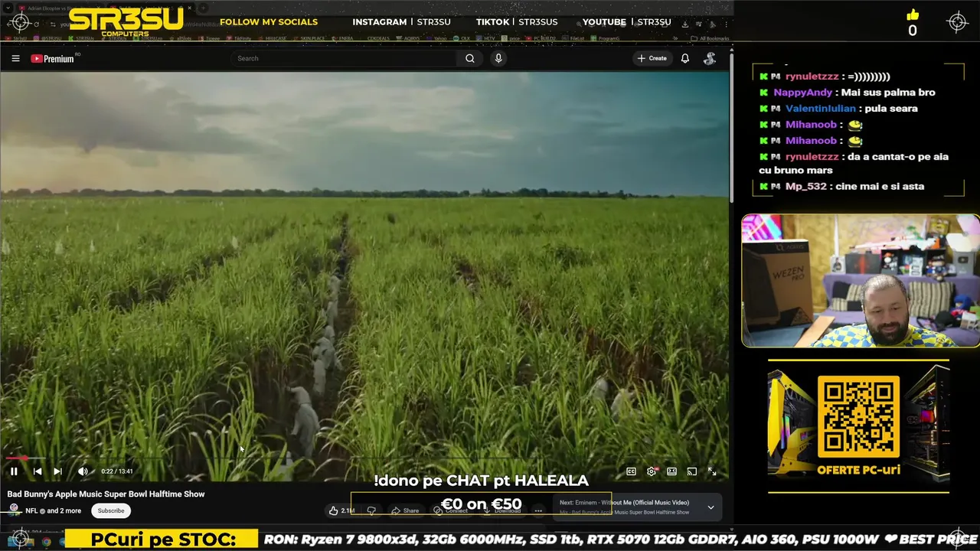Open next video 'Without Me' link

click(624, 503)
